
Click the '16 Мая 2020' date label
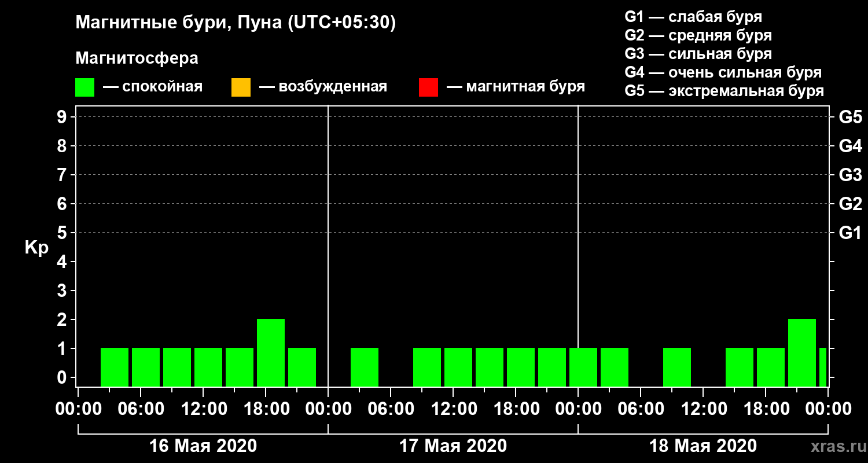(203, 446)
